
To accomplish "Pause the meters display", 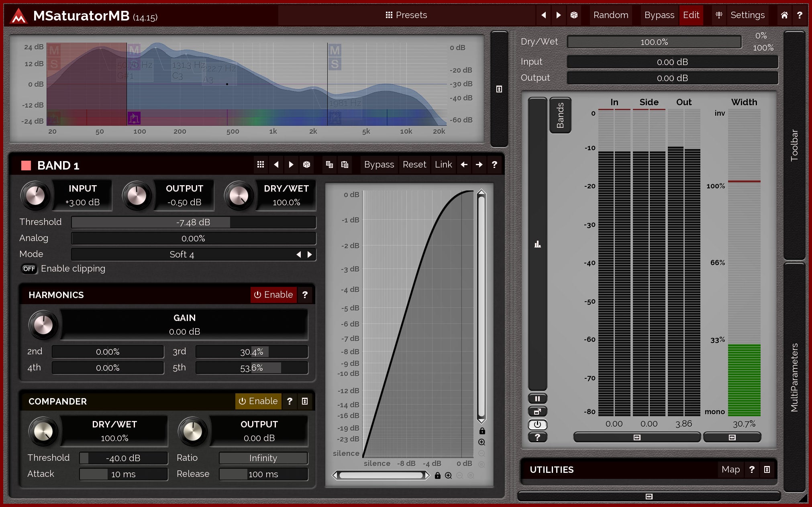I will 537,399.
